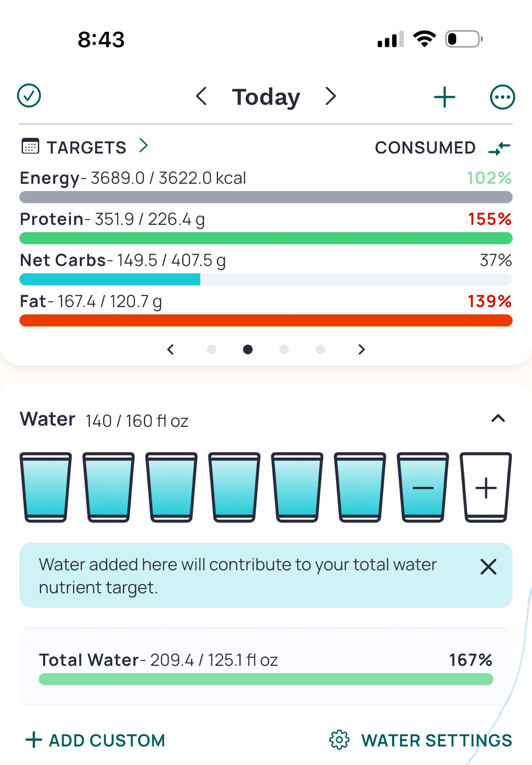Tap the plus icon to add entry
Screen dimensions: 532x765
(445, 97)
